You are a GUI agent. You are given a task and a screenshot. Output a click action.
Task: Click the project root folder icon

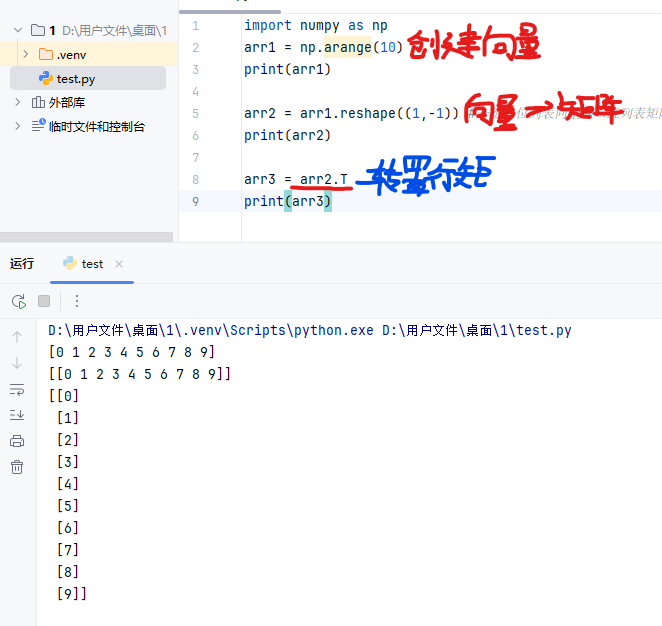pos(38,30)
